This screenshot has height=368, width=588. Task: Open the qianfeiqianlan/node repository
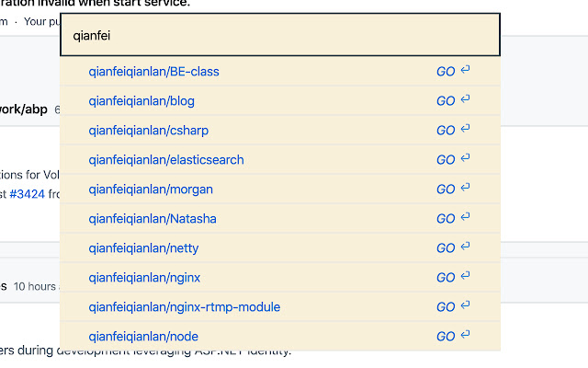pyautogui.click(x=143, y=336)
